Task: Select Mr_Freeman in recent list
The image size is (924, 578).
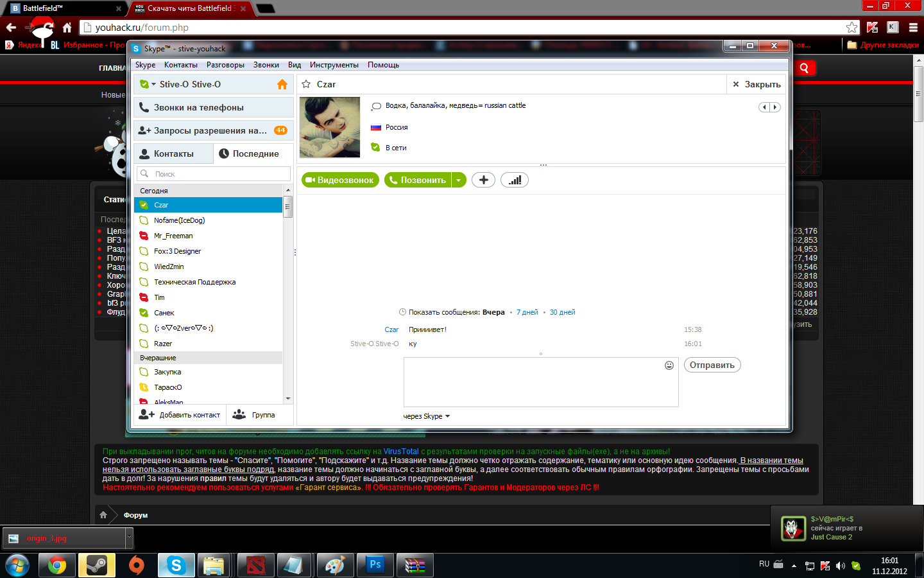Action: pos(209,236)
